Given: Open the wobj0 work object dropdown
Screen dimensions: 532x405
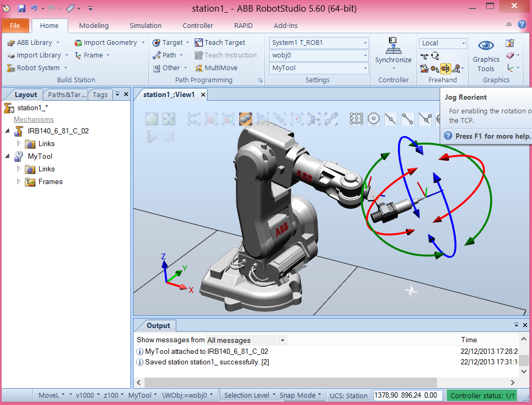Looking at the screenshot, I should [x=365, y=55].
